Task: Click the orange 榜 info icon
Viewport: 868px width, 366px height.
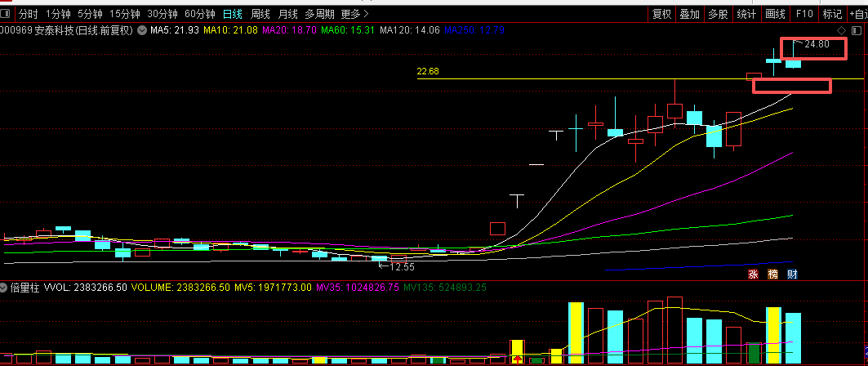Action: 772,274
